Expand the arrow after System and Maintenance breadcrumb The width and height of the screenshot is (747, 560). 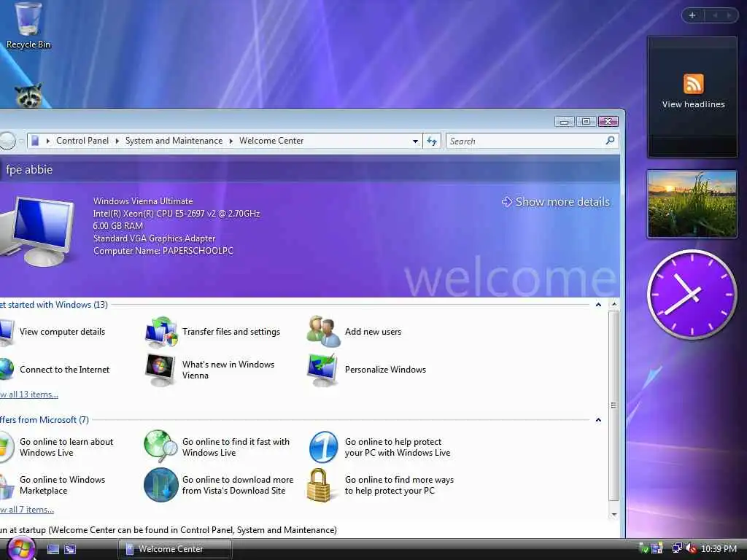click(231, 141)
